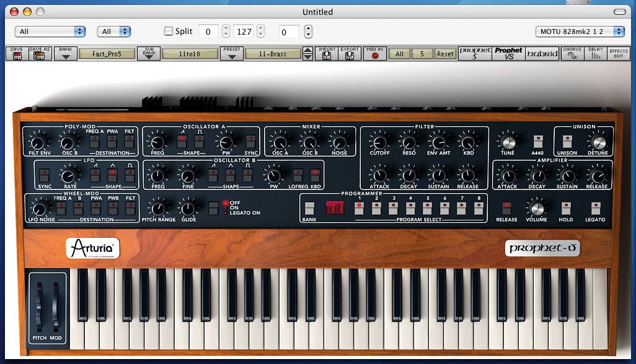Toggle the Release switch
The image size is (636, 364).
pos(506,208)
